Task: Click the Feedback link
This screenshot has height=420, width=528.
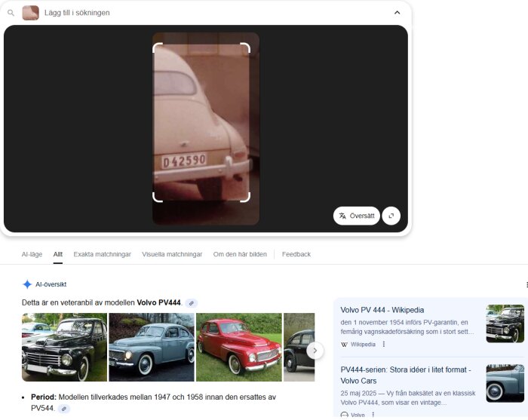Action: click(x=296, y=254)
